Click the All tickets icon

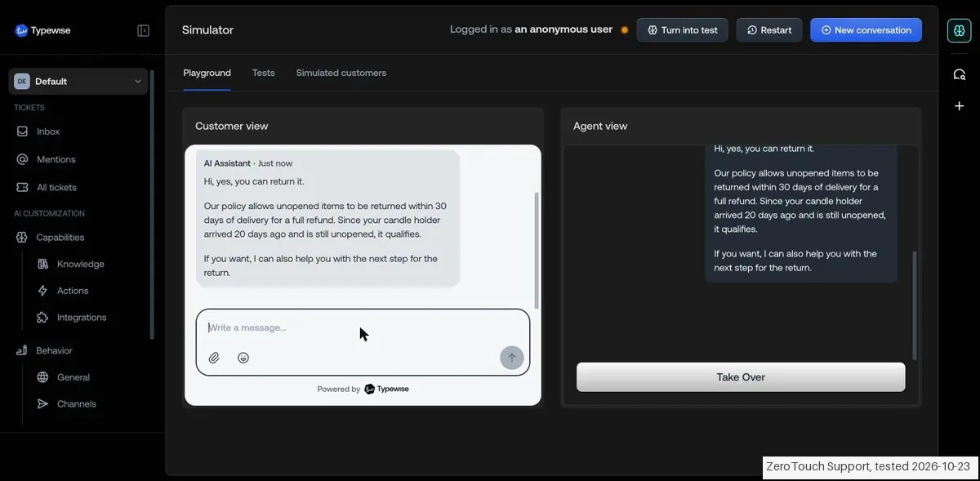(x=23, y=187)
